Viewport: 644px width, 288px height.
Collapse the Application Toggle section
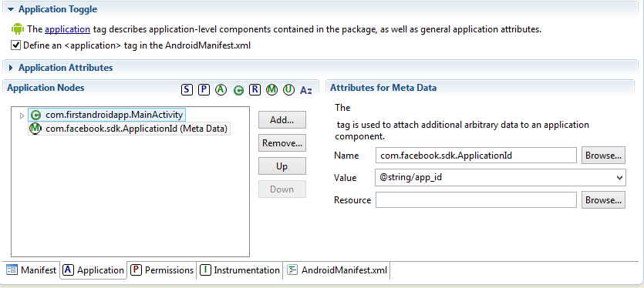click(11, 9)
